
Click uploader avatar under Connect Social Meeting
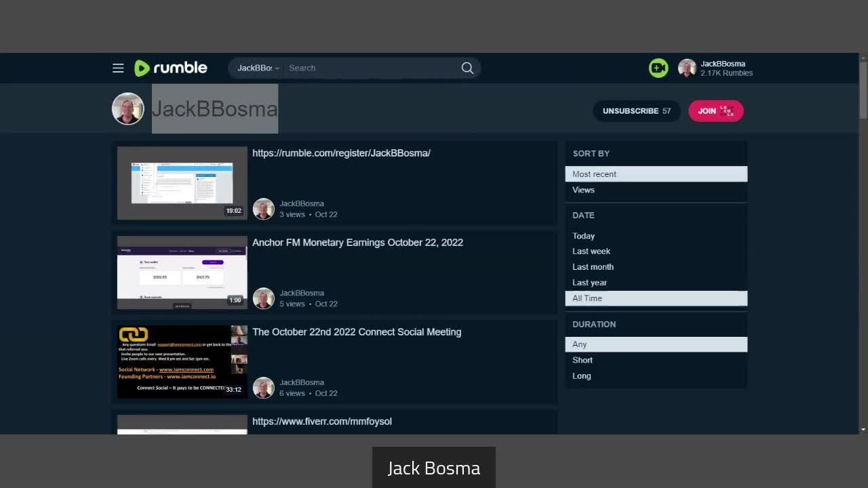click(x=263, y=388)
